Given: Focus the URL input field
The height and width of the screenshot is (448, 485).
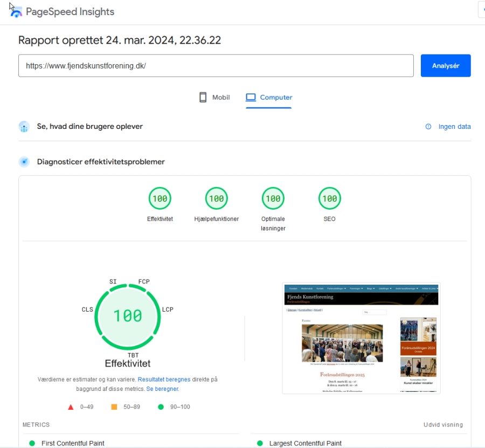Looking at the screenshot, I should [x=216, y=66].
